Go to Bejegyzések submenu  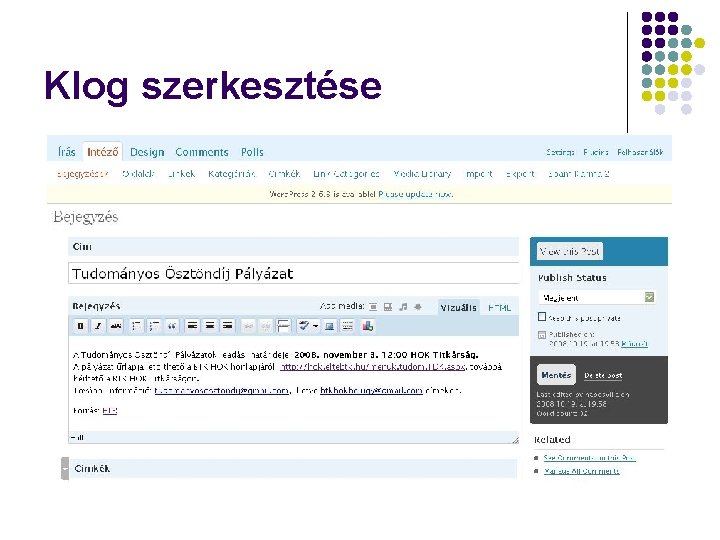(x=83, y=174)
